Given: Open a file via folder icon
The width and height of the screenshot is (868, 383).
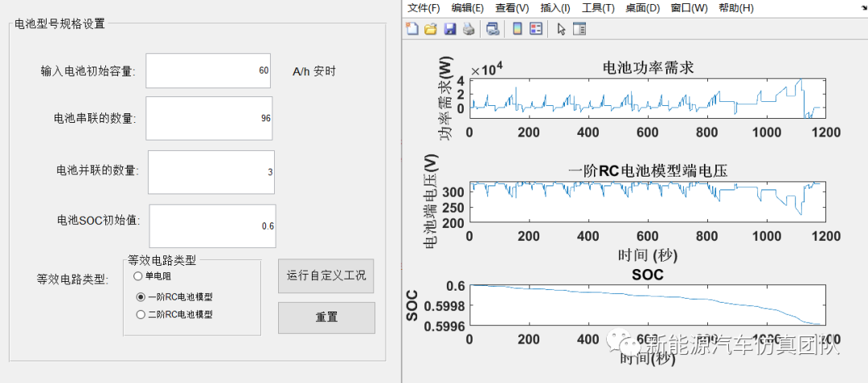Looking at the screenshot, I should tap(431, 29).
